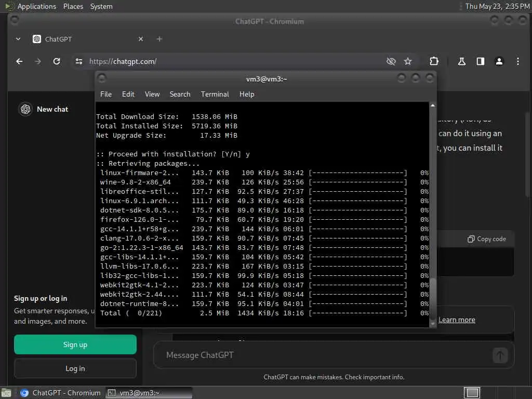Click the green Sign up button
Screen dimensions: 532x399
(x=75, y=345)
